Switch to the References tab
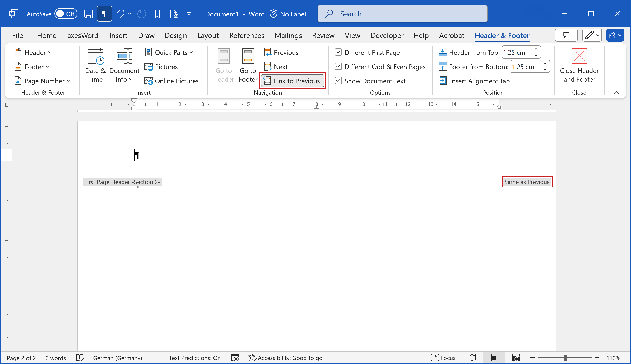Image resolution: width=631 pixels, height=364 pixels. coord(247,35)
